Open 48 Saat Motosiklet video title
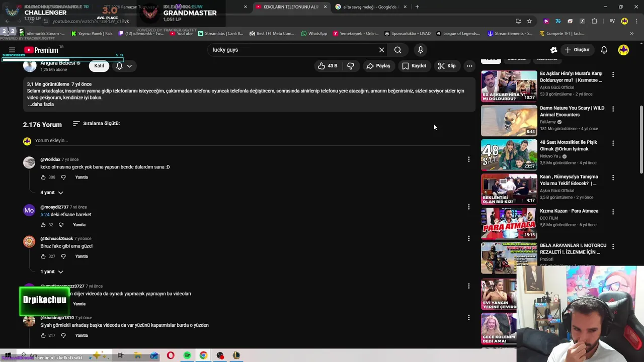 [x=569, y=145]
